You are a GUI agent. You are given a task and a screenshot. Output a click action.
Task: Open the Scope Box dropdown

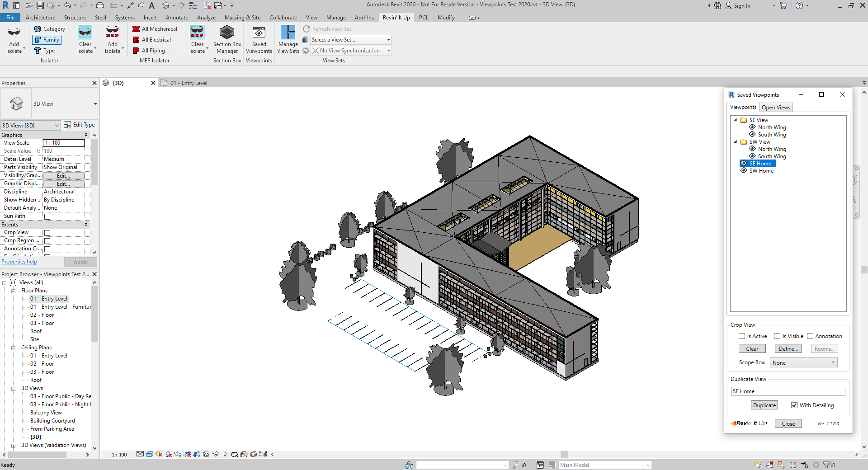[x=804, y=363]
